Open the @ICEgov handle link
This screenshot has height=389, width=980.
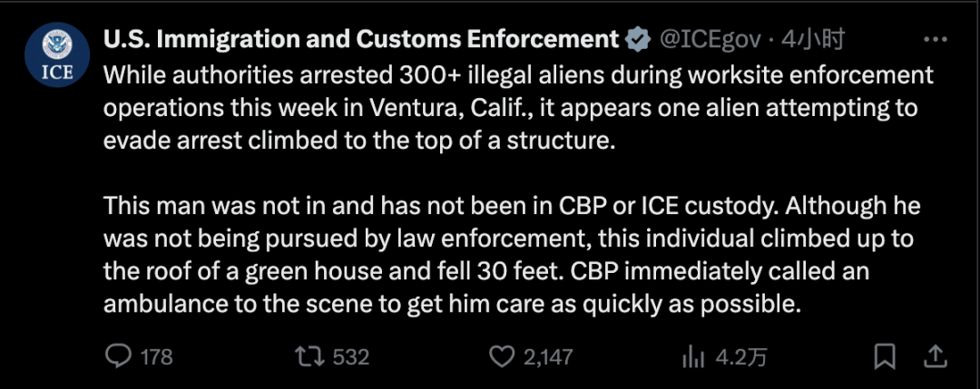point(710,41)
